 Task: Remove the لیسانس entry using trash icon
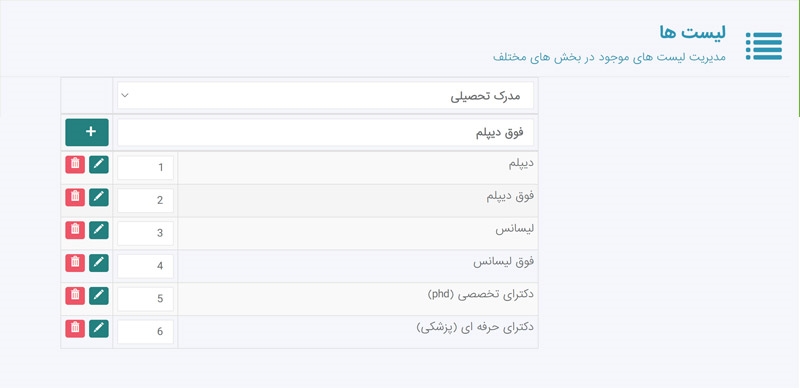point(75,230)
